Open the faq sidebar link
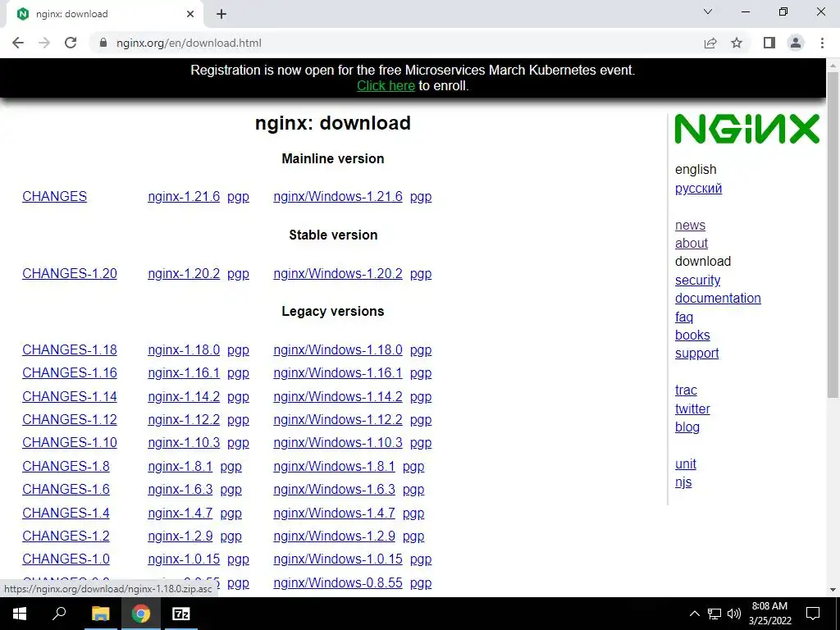Viewport: 840px width, 630px height. [x=684, y=317]
